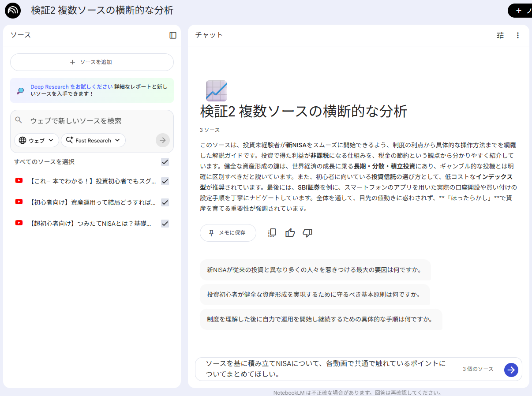Open chat three-dot more options menu
This screenshot has height=396, width=532.
[x=518, y=35]
